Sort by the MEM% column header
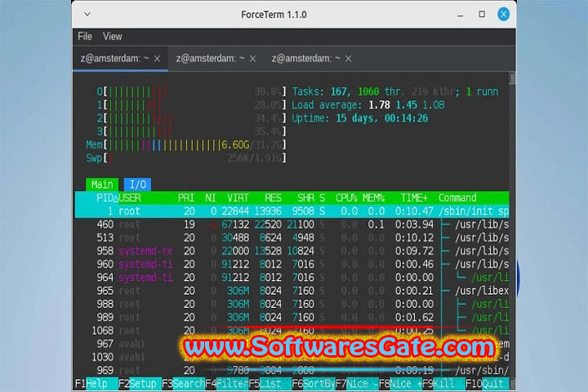588x392 pixels. (x=373, y=198)
